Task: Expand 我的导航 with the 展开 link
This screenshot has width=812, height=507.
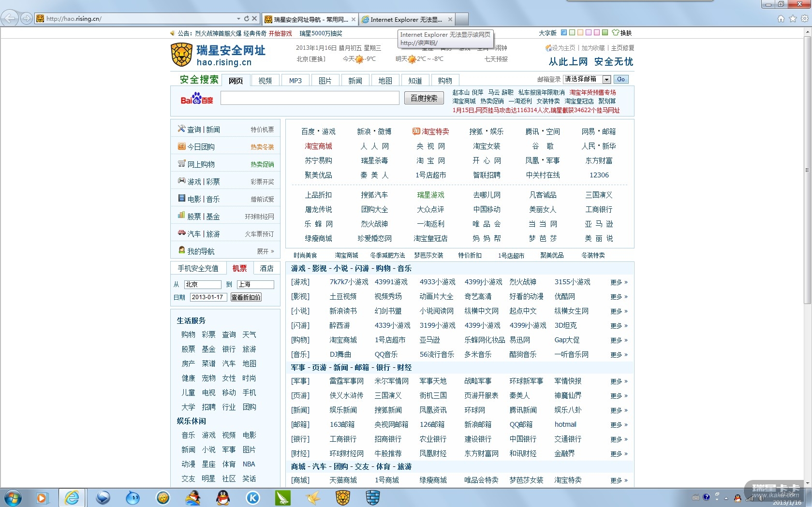Action: click(x=265, y=251)
